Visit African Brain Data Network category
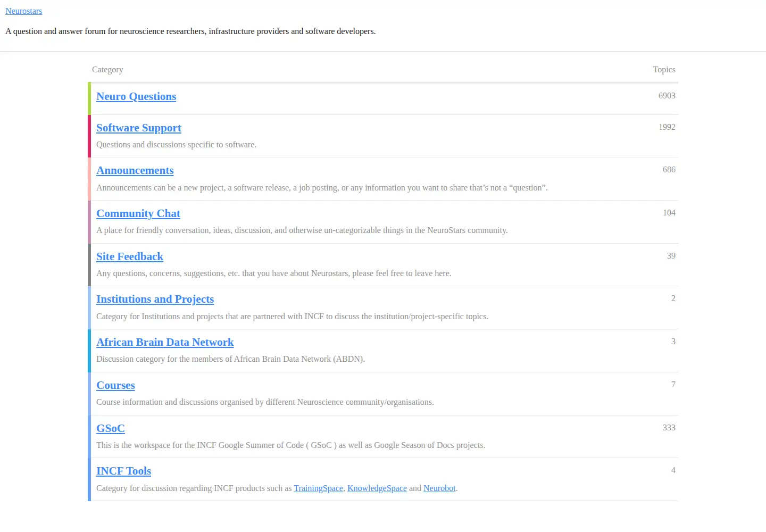 pos(165,342)
